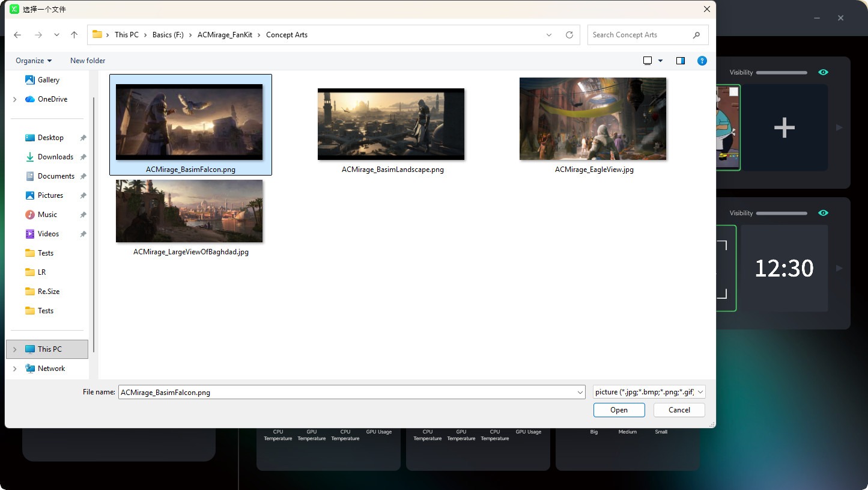Create a New folder
Image resolution: width=868 pixels, height=490 pixels.
point(88,61)
